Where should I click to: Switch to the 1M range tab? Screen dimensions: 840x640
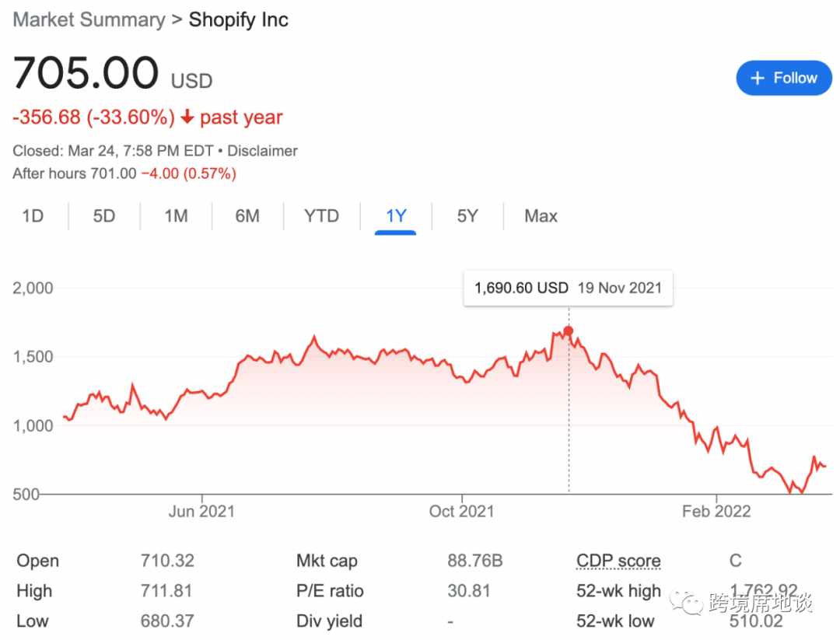tap(176, 216)
